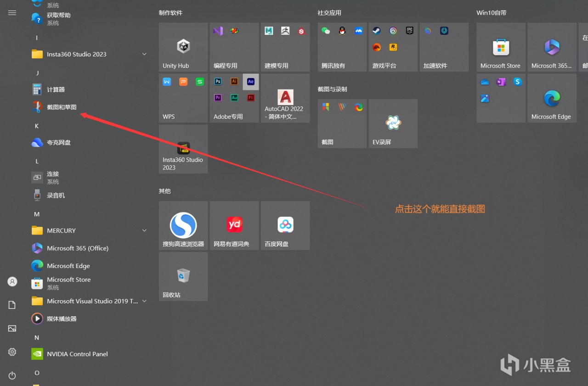Viewport: 588px width, 386px height.
Task: Expand the Start menu hamburger button
Action: tap(12, 13)
